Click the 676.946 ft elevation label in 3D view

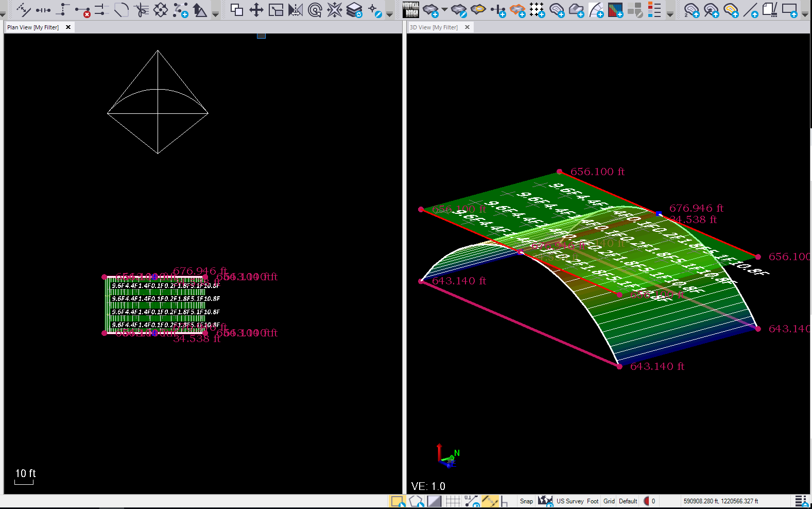tap(696, 208)
